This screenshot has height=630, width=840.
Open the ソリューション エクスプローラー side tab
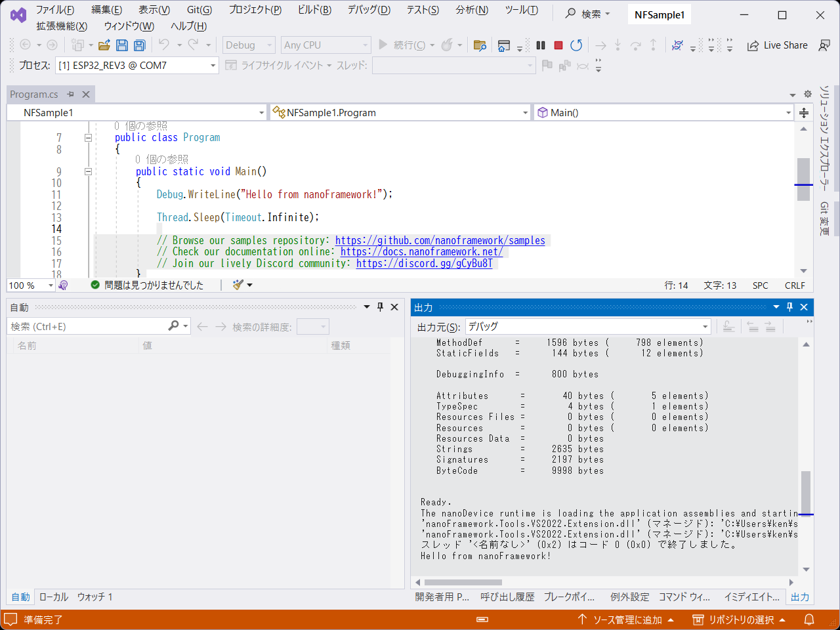824,138
